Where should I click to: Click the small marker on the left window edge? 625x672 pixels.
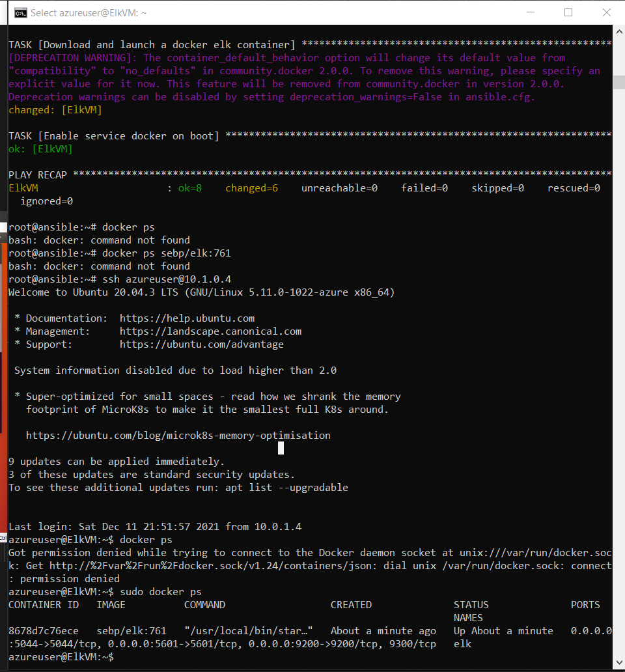[x=3, y=229]
